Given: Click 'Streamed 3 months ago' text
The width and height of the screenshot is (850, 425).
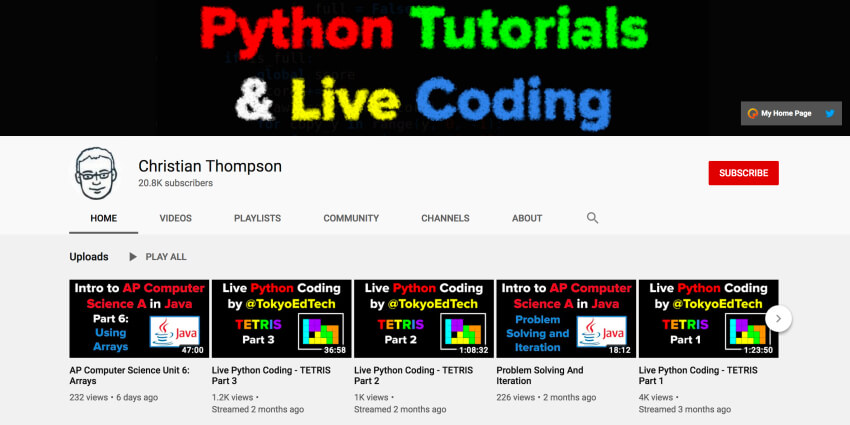Looking at the screenshot, I should [685, 409].
